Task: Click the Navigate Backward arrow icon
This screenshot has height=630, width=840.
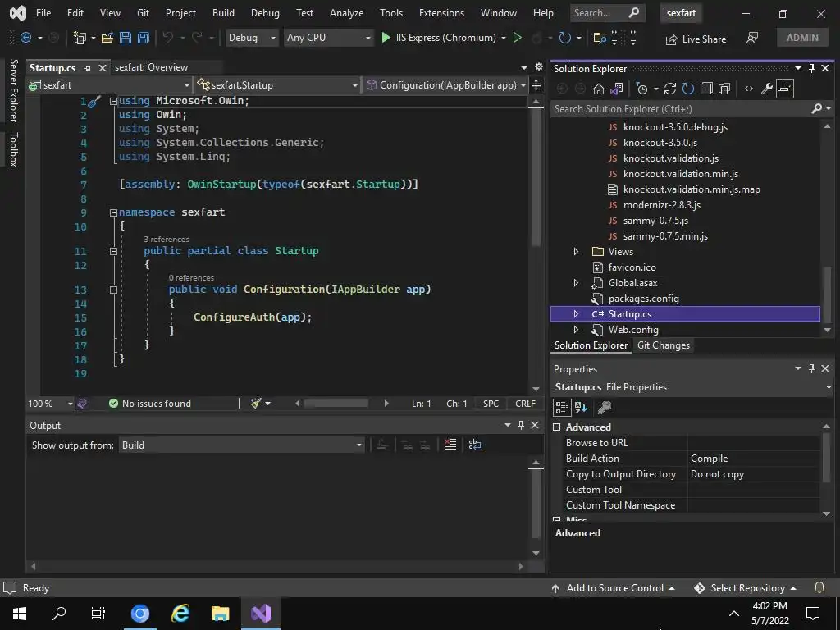Action: point(25,38)
